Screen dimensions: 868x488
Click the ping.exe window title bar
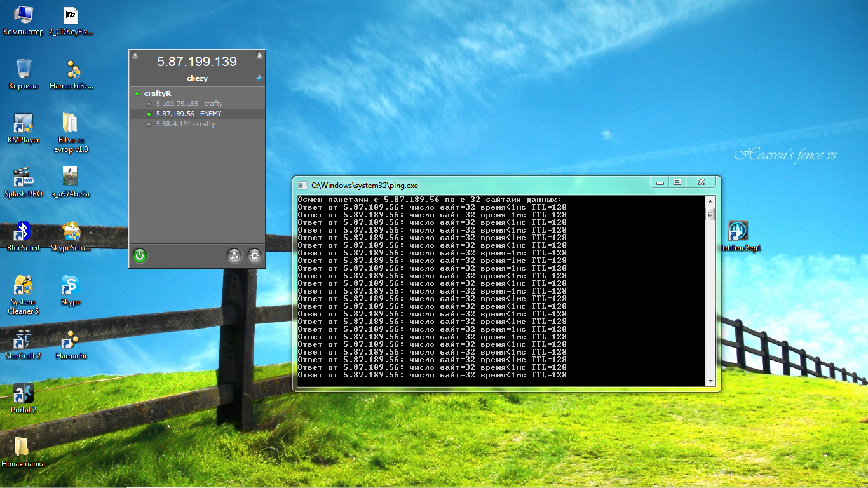473,186
